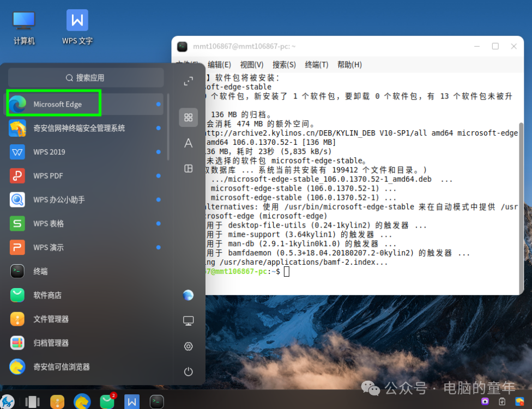The height and width of the screenshot is (409, 532).
Task: Launch WPS 表格 from the app list
Action: point(55,223)
